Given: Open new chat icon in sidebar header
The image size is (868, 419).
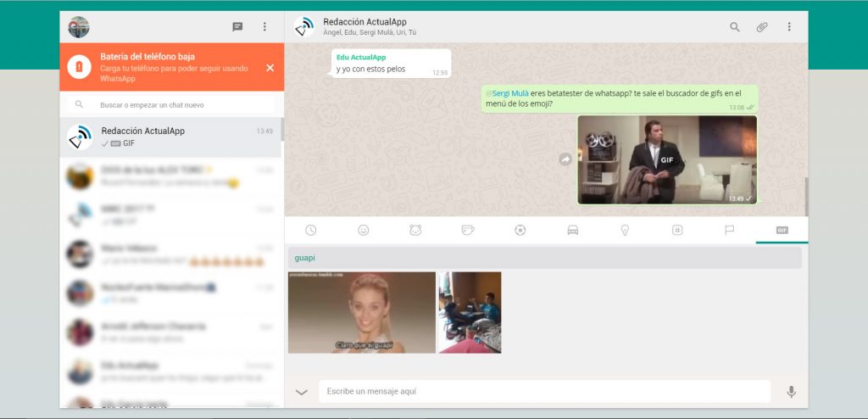Looking at the screenshot, I should [237, 26].
